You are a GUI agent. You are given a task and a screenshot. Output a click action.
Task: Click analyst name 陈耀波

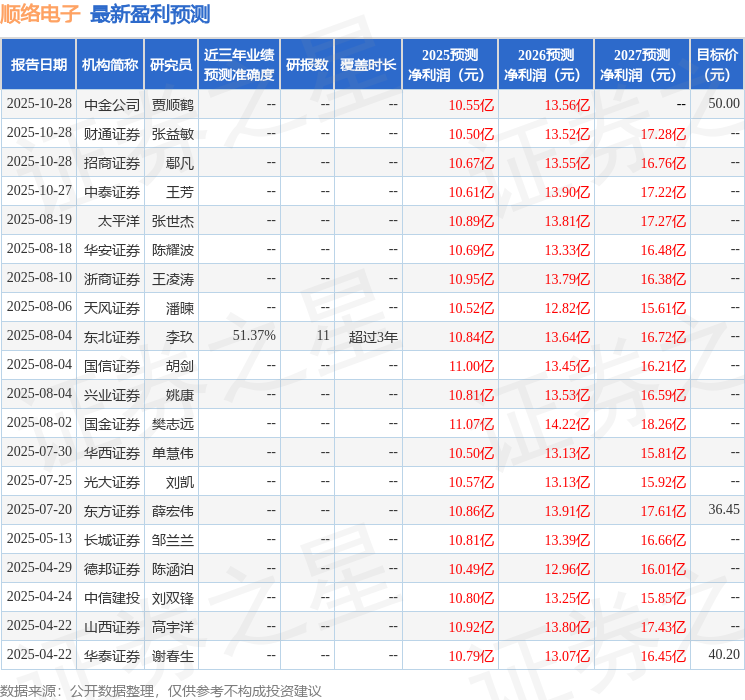pyautogui.click(x=172, y=250)
